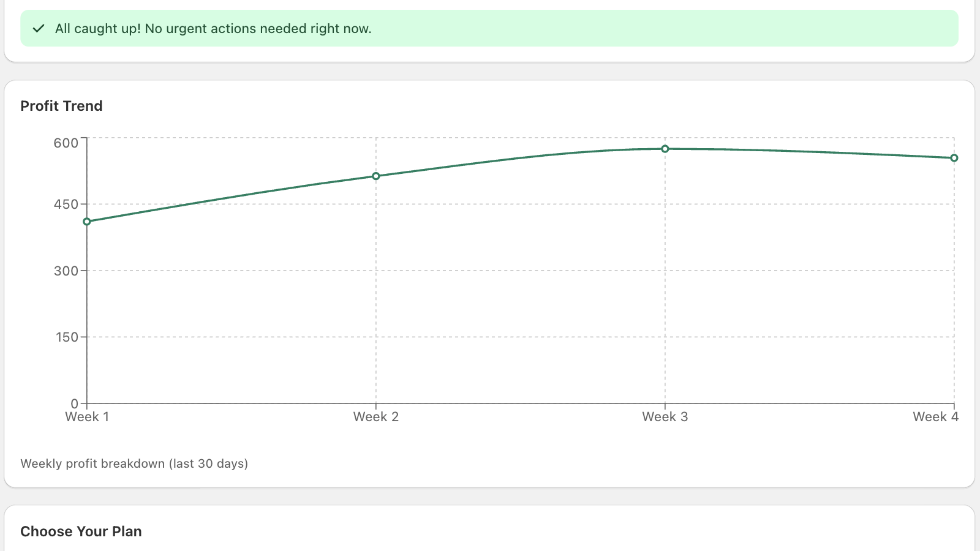This screenshot has width=980, height=551.
Task: Click the Week 1 axis label
Action: (87, 416)
